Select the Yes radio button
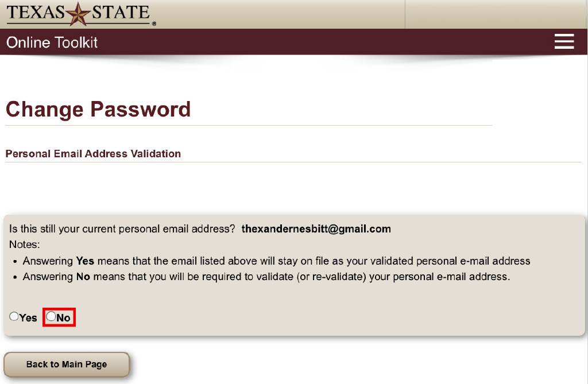Image resolution: width=588 pixels, height=384 pixels. (14, 316)
